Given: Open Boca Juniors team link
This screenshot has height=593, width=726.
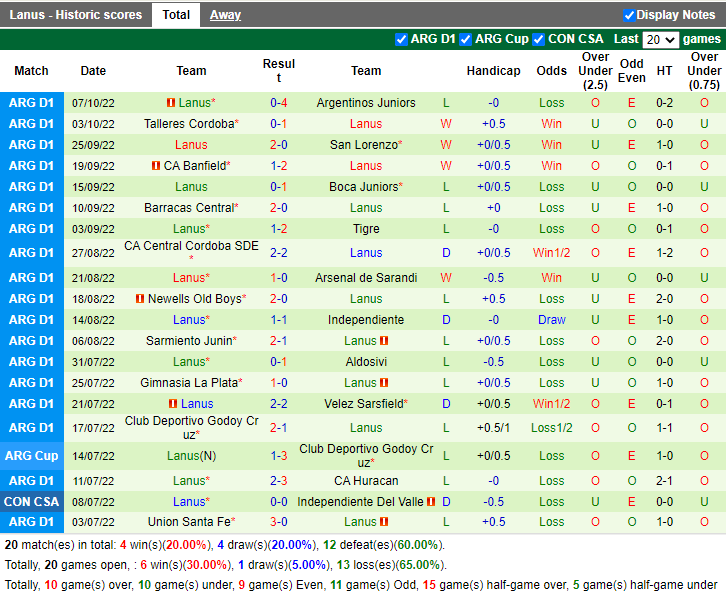Looking at the screenshot, I should [363, 187].
